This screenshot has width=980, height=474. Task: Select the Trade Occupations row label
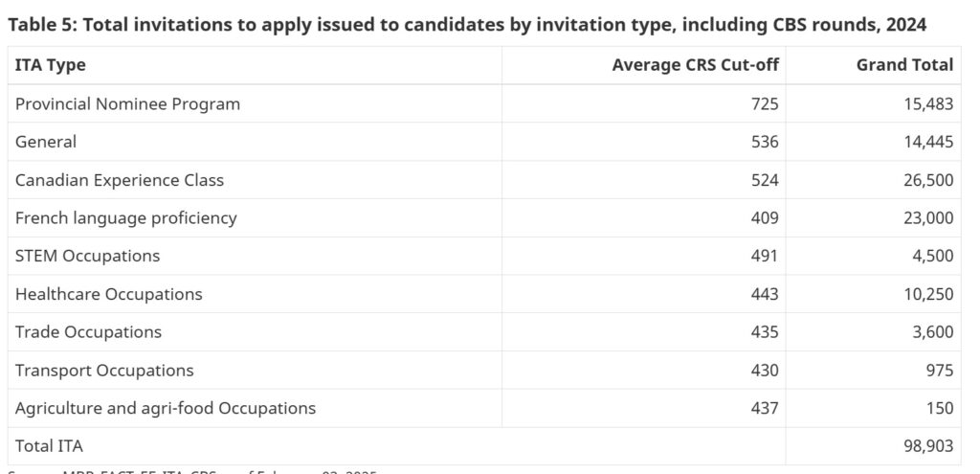coord(88,332)
